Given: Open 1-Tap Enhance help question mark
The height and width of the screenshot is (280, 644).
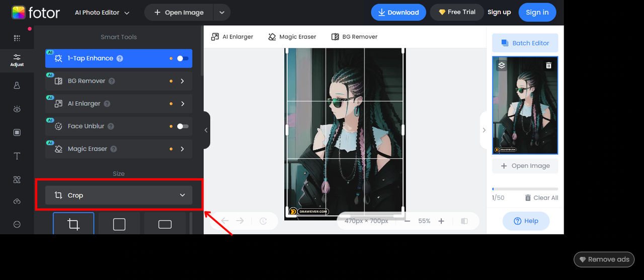Looking at the screenshot, I should pos(120,58).
